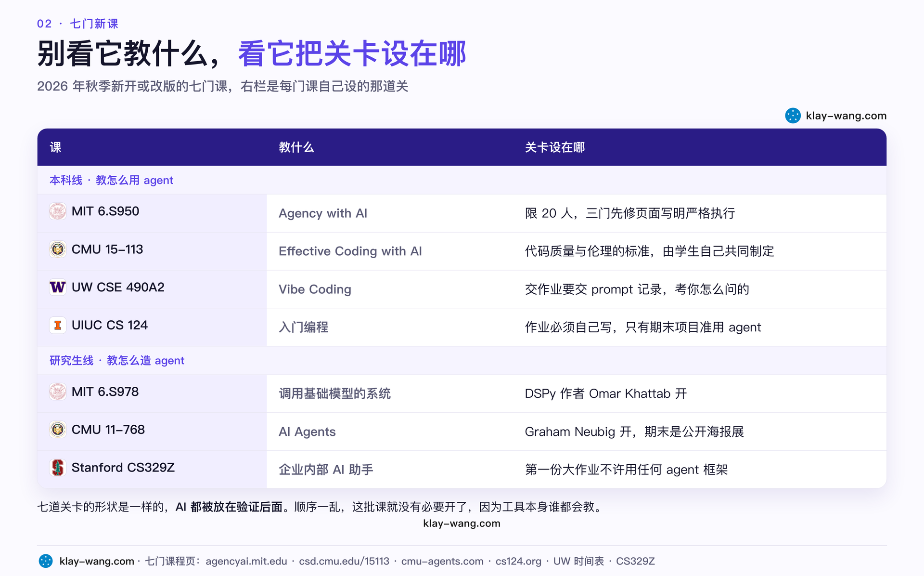Click the agencyai.mit.edu footer link
This screenshot has height=576, width=924.
tap(246, 561)
